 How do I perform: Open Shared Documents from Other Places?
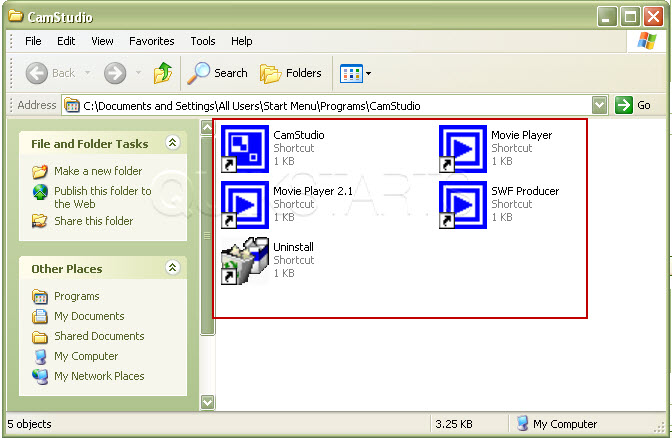pos(99,336)
